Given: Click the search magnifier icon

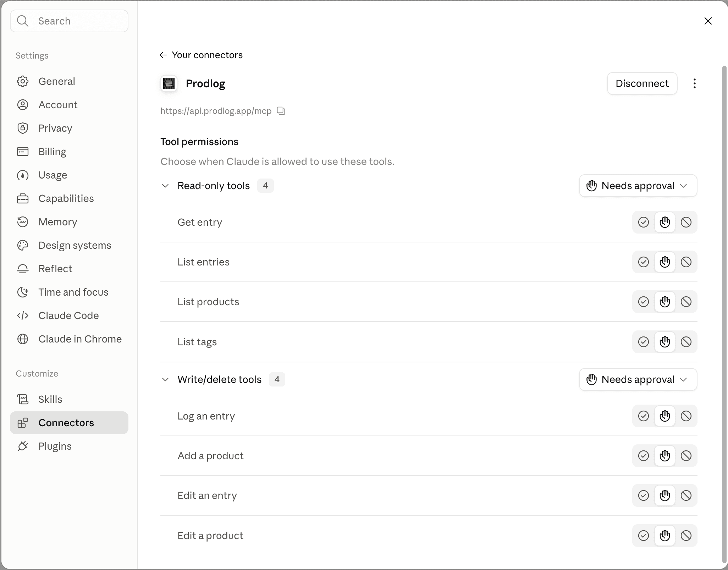Looking at the screenshot, I should click(23, 21).
